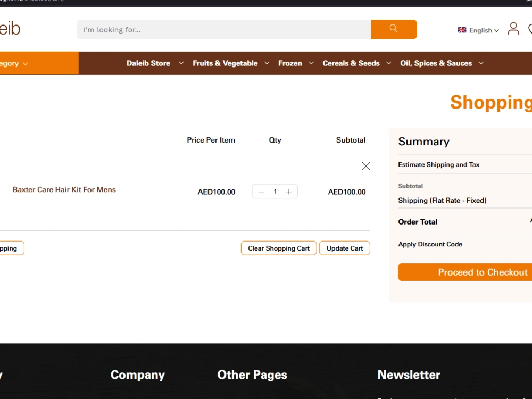Click the Newsletter footer heading
Viewport: 532px width, 399px height.
coord(409,375)
